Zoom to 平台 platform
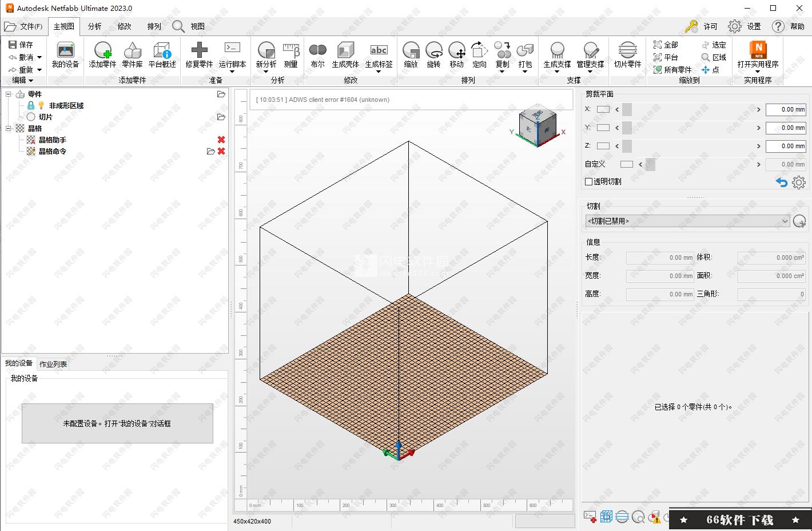This screenshot has height=531, width=812. 666,57
